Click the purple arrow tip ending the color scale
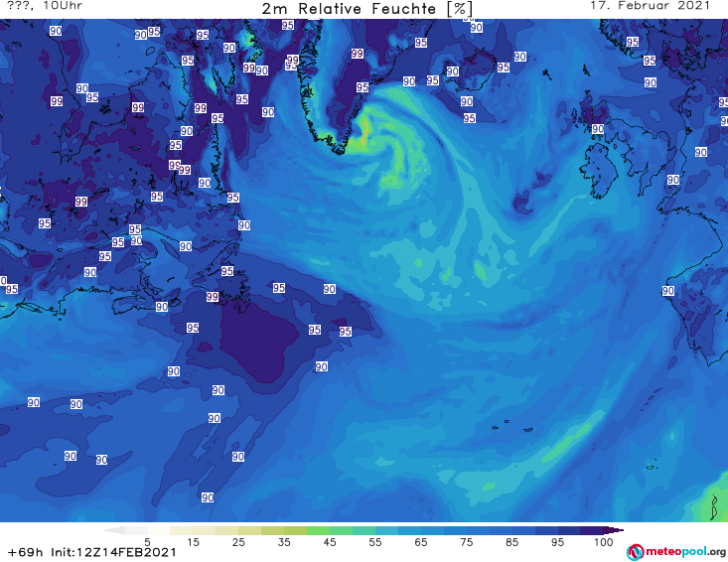 (614, 530)
